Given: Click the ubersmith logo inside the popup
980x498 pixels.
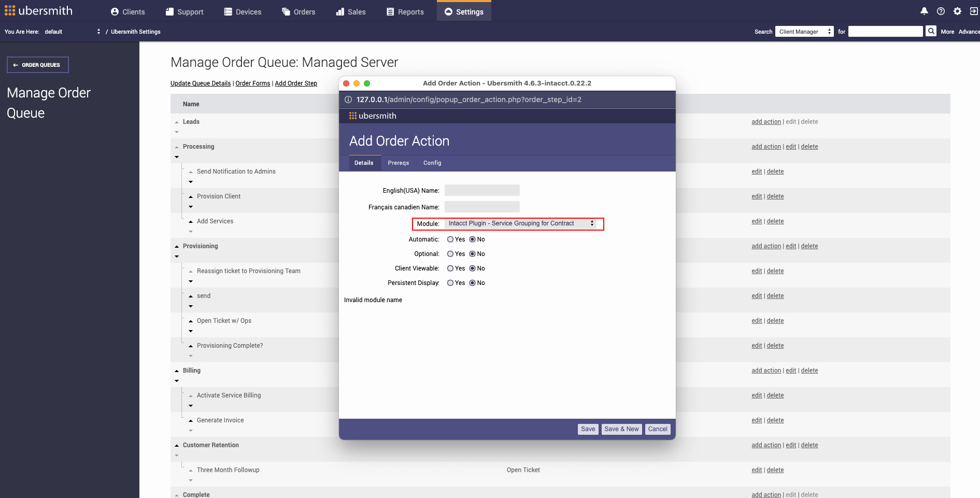Looking at the screenshot, I should pyautogui.click(x=373, y=116).
